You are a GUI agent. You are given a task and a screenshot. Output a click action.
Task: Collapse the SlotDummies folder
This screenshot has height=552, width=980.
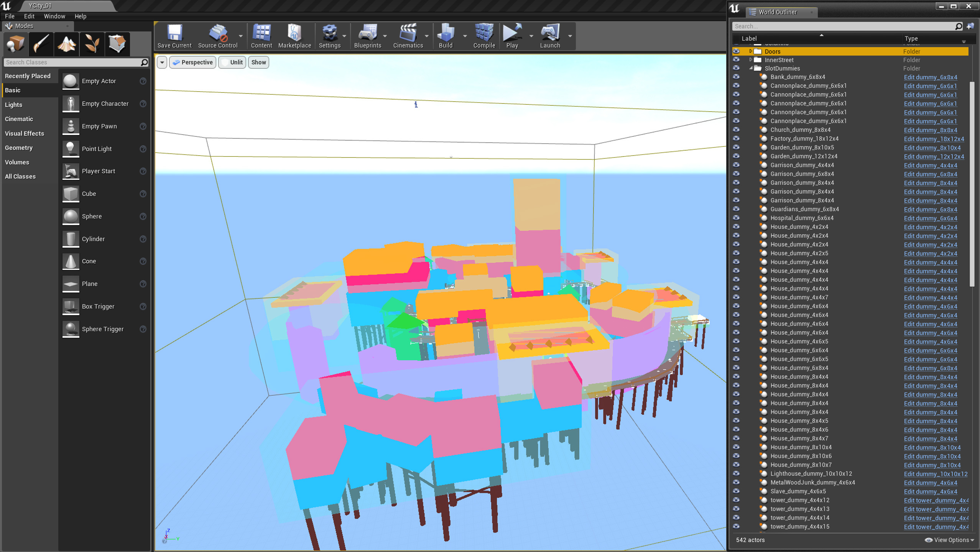click(751, 68)
